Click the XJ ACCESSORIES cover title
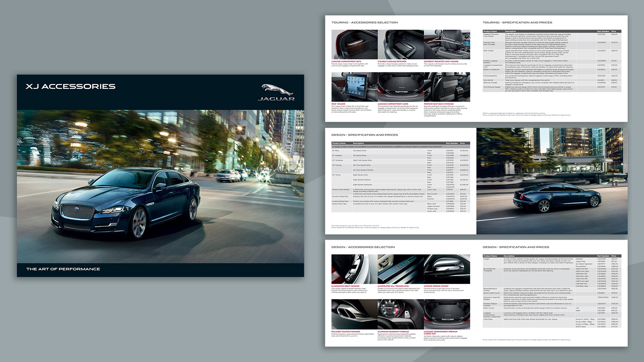Image resolution: width=644 pixels, height=362 pixels. [70, 86]
